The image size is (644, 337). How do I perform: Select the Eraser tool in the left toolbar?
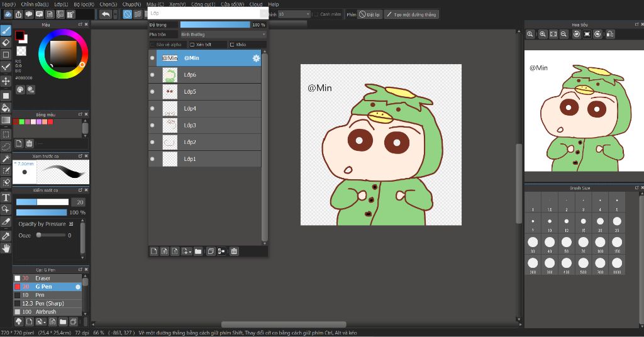[x=6, y=42]
